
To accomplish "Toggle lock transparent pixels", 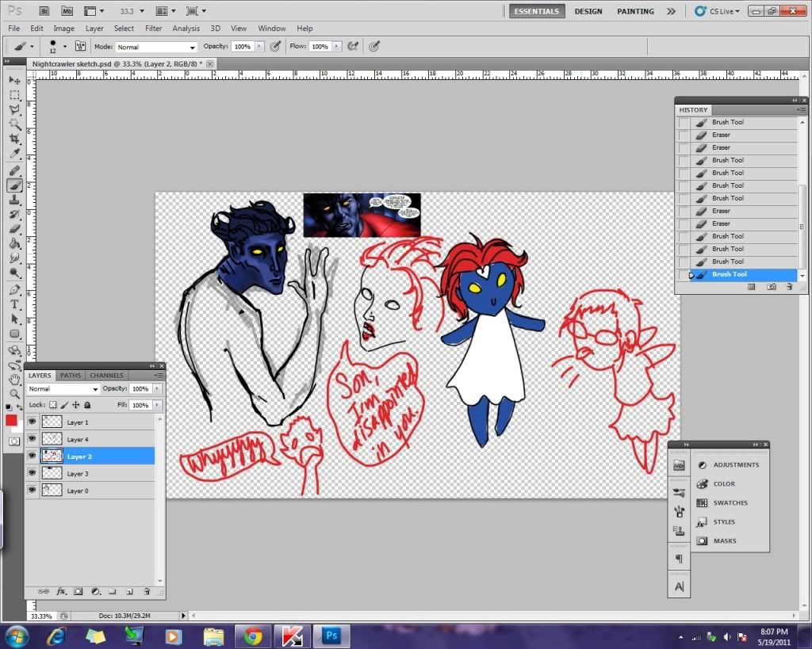I will coord(53,405).
